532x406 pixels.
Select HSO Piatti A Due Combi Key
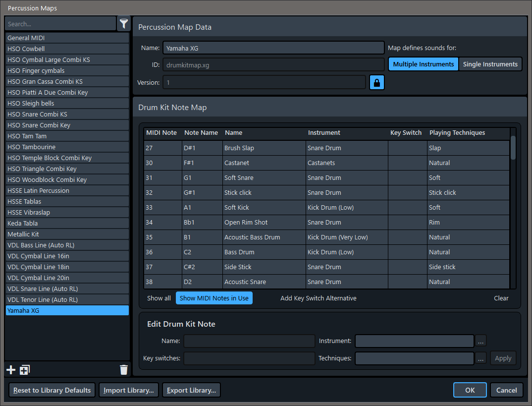(x=67, y=92)
